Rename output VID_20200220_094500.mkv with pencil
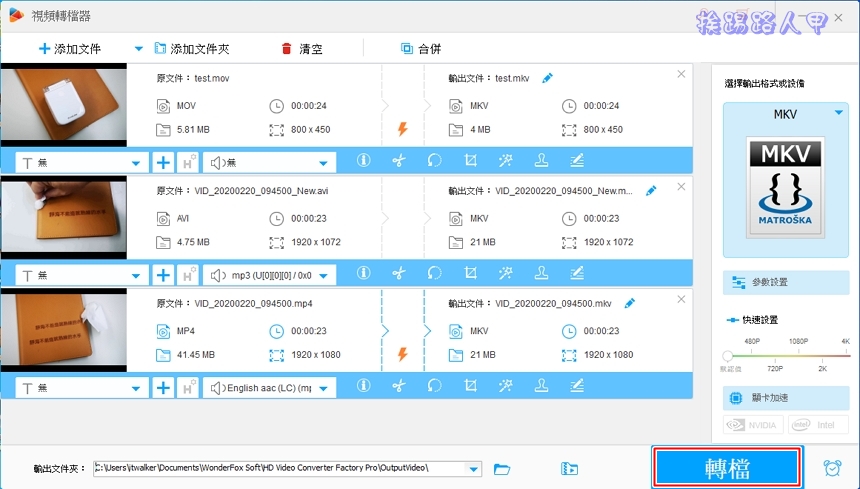This screenshot has height=489, width=860. tap(630, 303)
